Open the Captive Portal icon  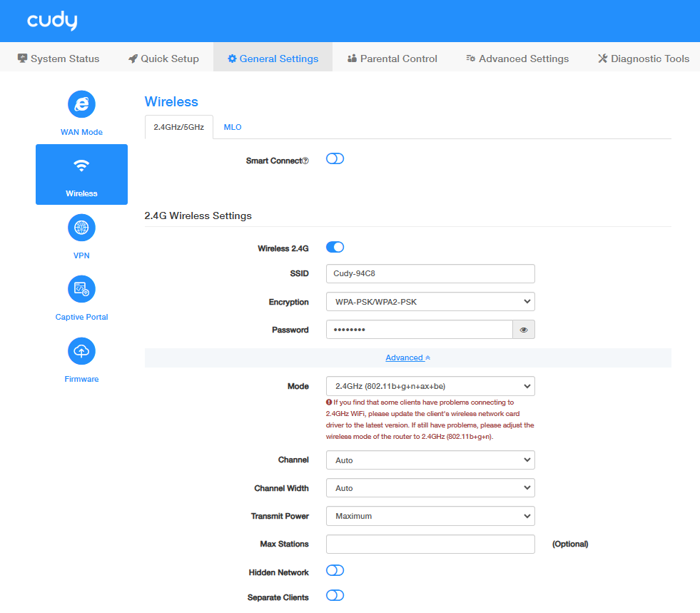click(81, 290)
